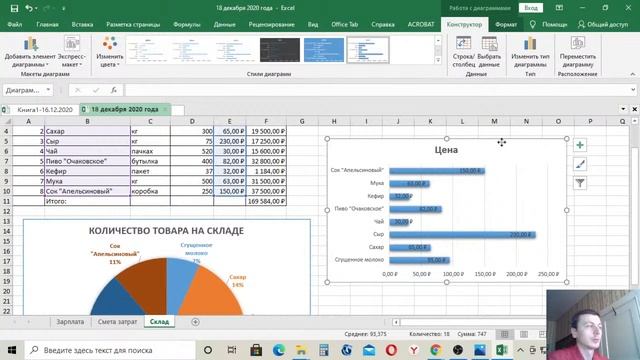
Task: Click the Вход sign-in button
Action: point(531,8)
